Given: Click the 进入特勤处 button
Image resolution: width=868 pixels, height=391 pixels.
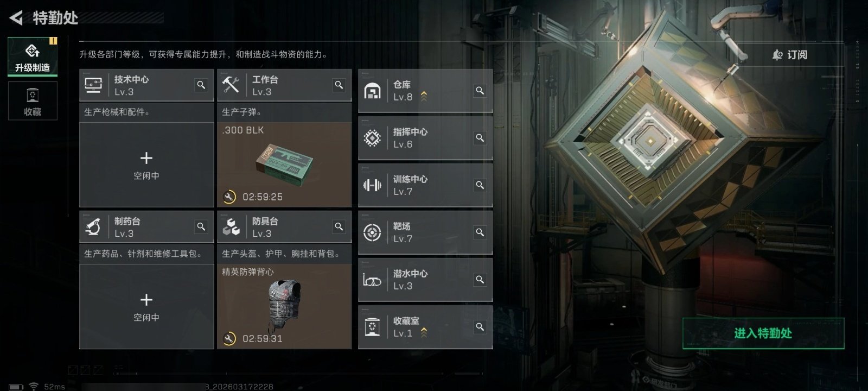Looking at the screenshot, I should click(763, 333).
